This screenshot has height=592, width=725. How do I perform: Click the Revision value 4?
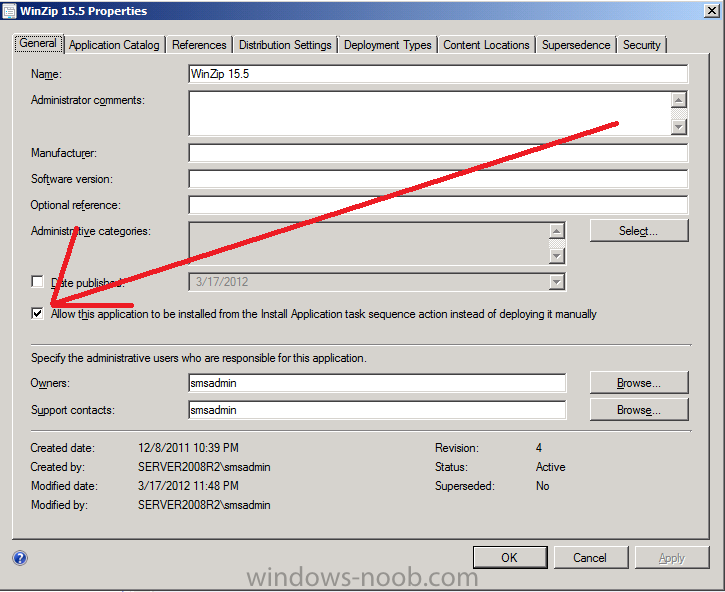coord(539,448)
